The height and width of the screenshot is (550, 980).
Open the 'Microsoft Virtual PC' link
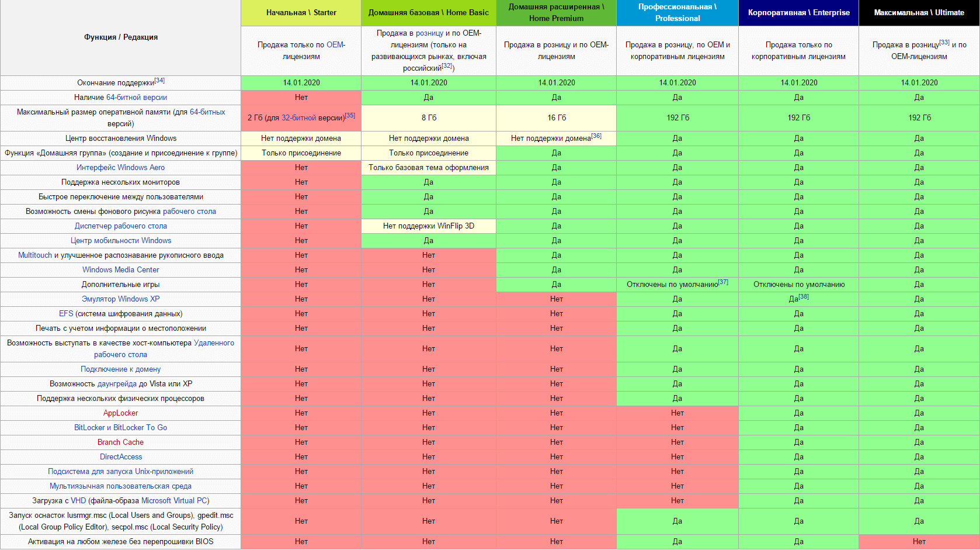[173, 500]
